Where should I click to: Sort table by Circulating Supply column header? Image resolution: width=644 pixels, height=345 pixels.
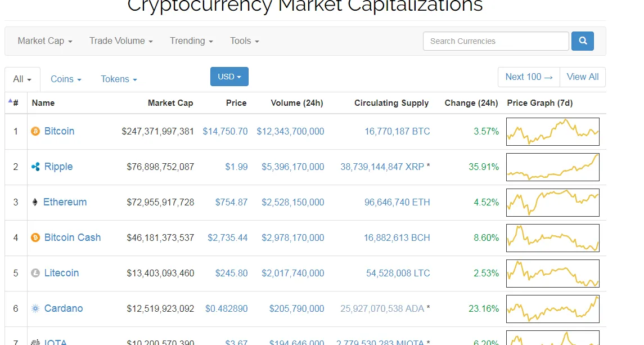[x=391, y=103]
